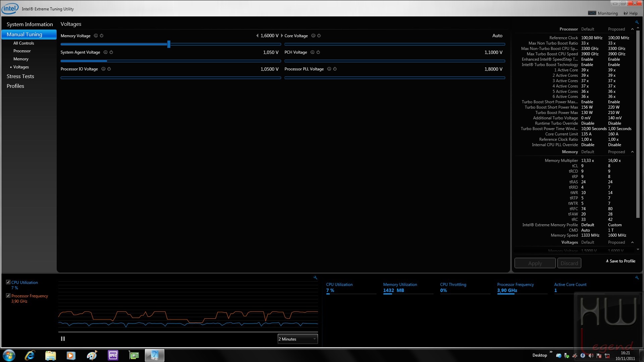644x362 pixels.
Task: Open Profiles section
Action: click(x=15, y=86)
